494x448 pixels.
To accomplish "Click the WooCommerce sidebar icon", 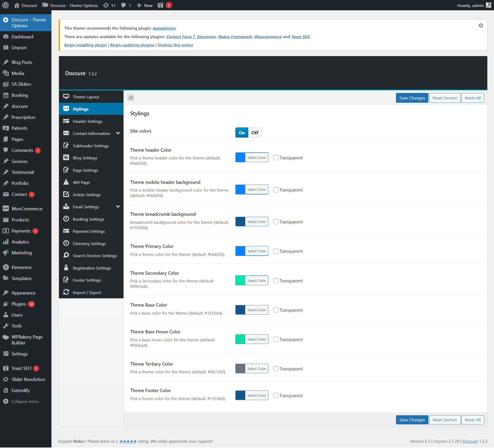I will click(x=6, y=209).
